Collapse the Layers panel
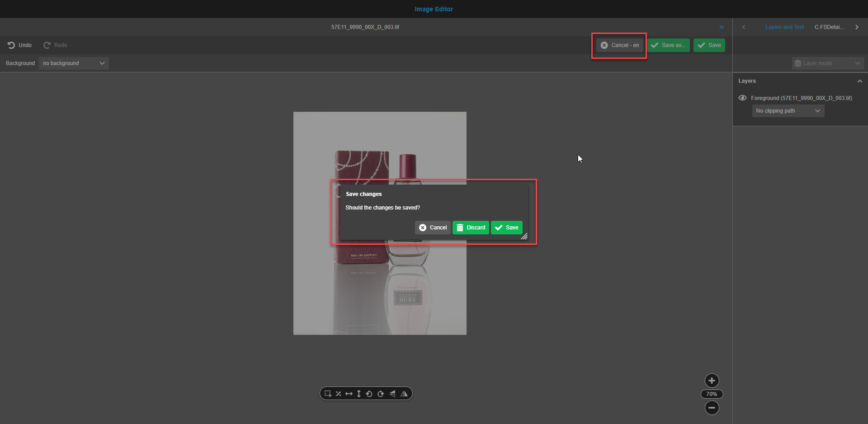Screen dimensions: 868x424 tap(859, 81)
